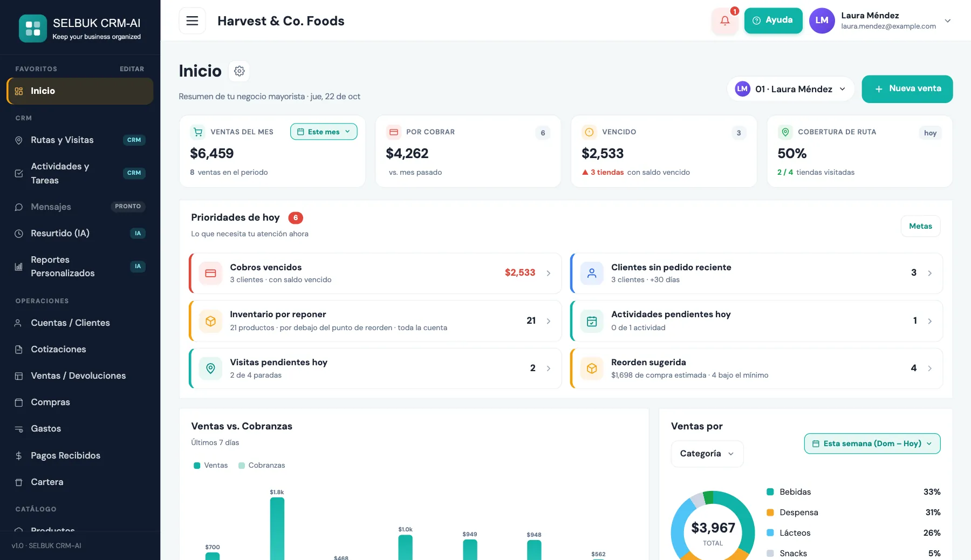Click the Visitas pendientes hoy pin icon
This screenshot has height=560, width=971.
210,368
